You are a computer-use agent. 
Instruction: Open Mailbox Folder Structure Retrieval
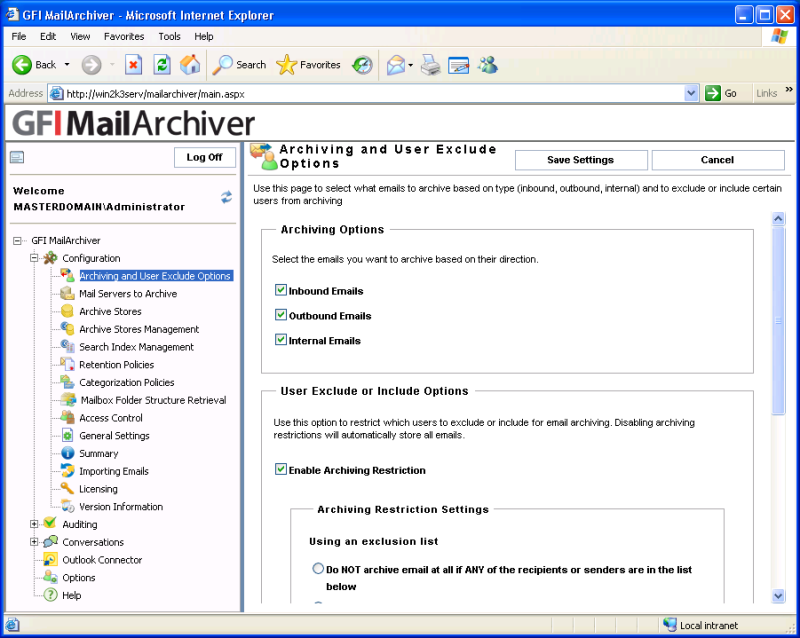pyautogui.click(x=154, y=400)
